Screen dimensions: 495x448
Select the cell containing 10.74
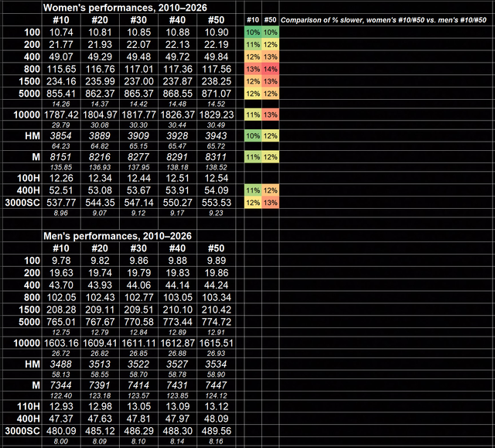[61, 32]
